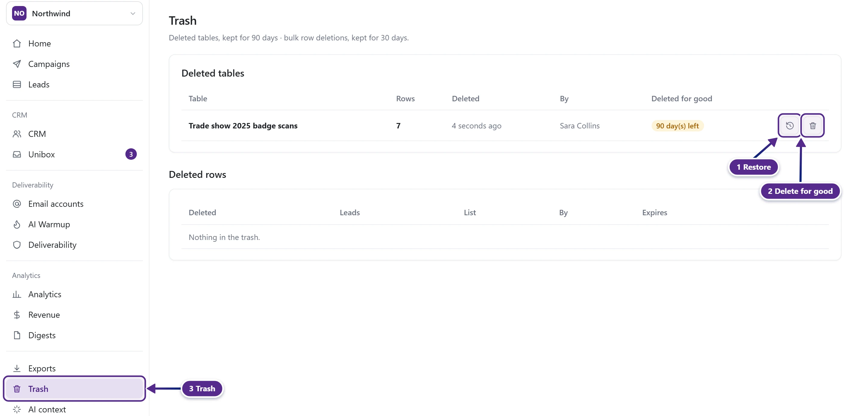
Task: Click the Unibox inbox icon
Action: (x=17, y=154)
